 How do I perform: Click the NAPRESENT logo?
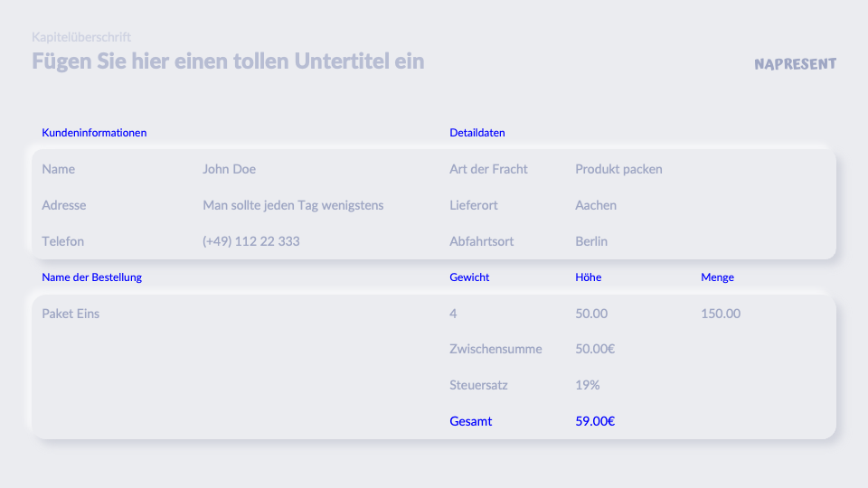795,64
